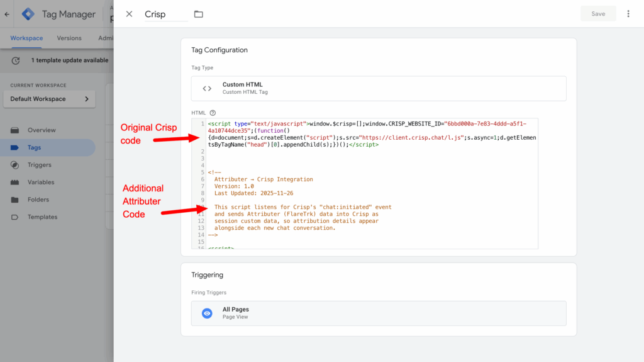Click the All Pages trigger eye icon

[207, 313]
